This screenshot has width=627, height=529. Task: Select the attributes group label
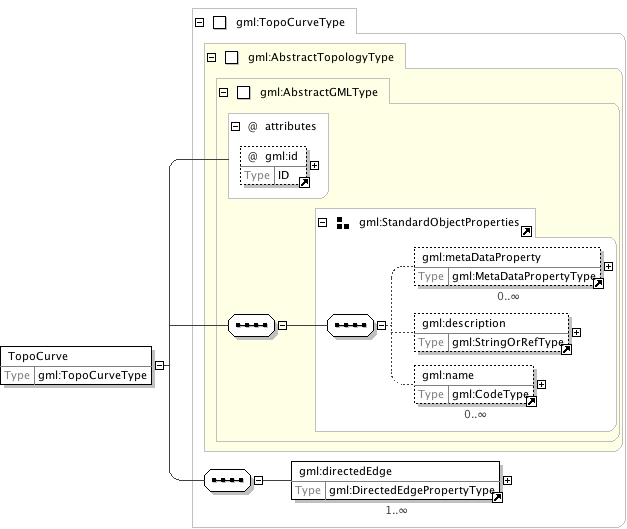(290, 126)
